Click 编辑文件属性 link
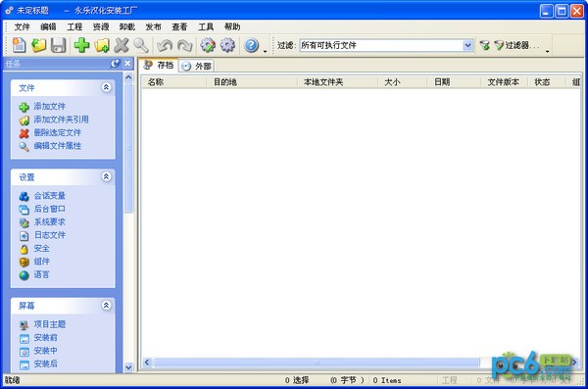The height and width of the screenshot is (389, 588). pos(58,146)
